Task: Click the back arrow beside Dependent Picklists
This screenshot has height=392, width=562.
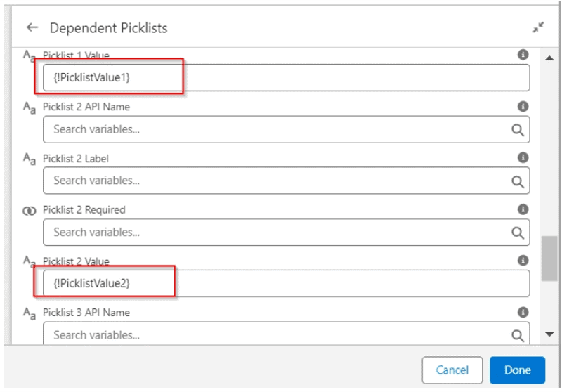Action: (32, 28)
